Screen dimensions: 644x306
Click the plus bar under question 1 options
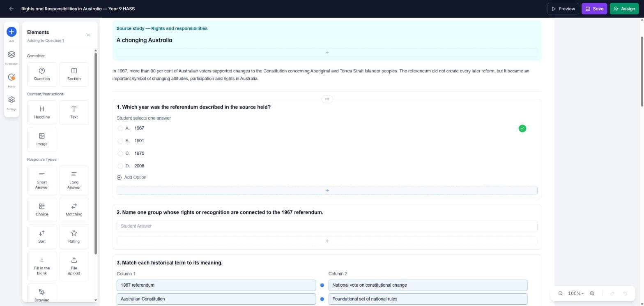click(327, 190)
